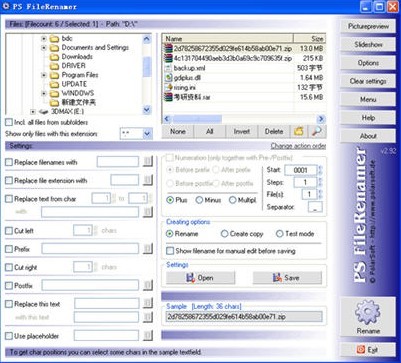
Task: Click the app icon in title bar
Action: click(x=6, y=7)
